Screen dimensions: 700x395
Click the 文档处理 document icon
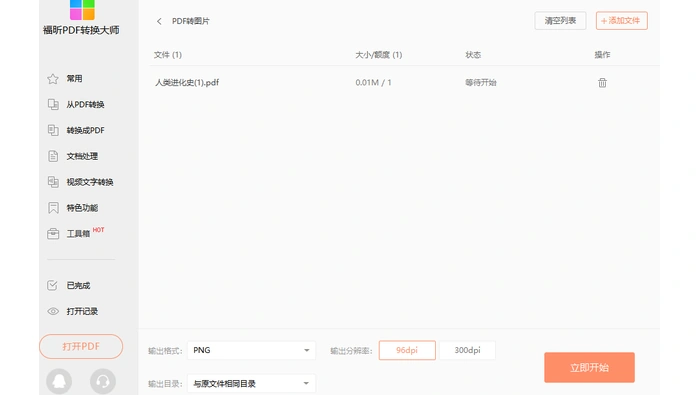[x=53, y=156]
